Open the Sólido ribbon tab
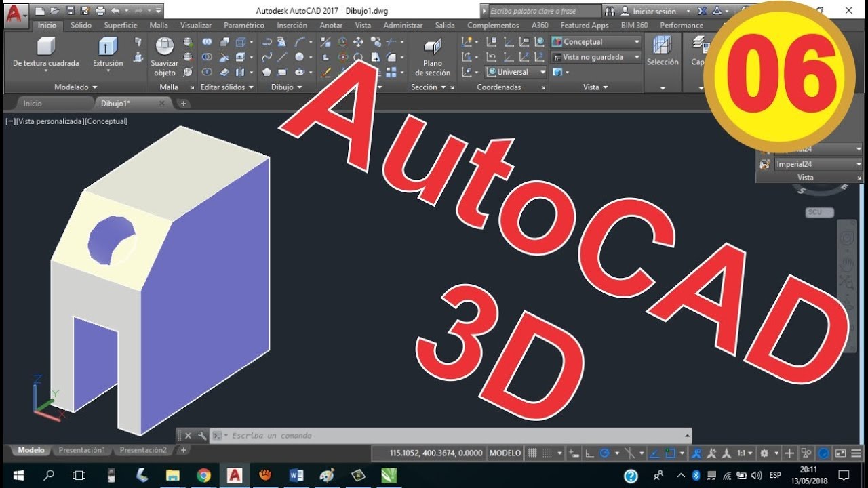 coord(81,26)
